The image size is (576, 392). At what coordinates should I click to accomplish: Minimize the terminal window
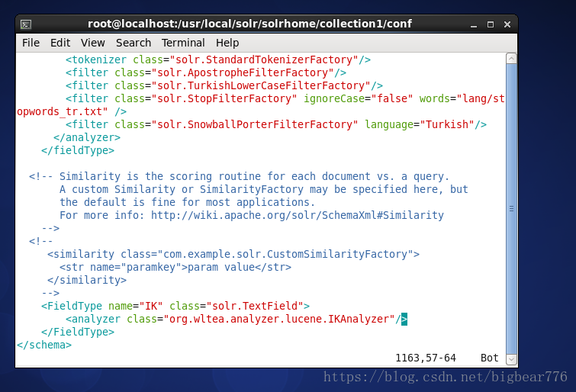(x=474, y=24)
